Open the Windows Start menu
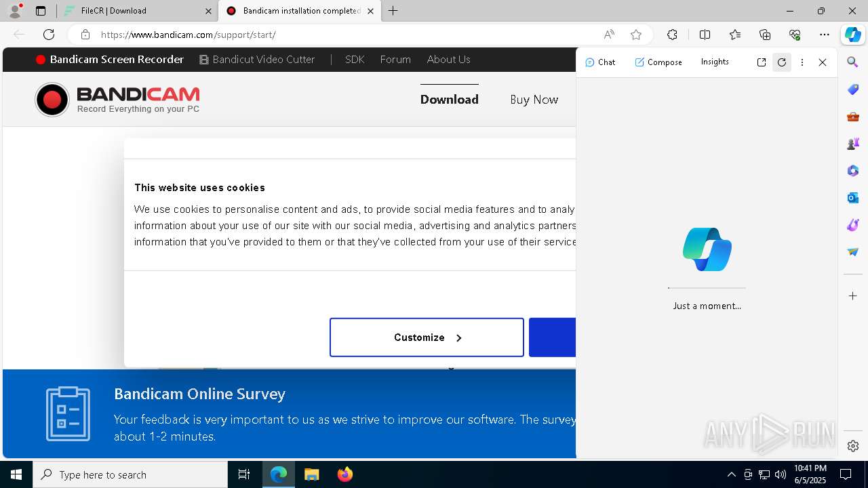Image resolution: width=868 pixels, height=488 pixels. (16, 474)
